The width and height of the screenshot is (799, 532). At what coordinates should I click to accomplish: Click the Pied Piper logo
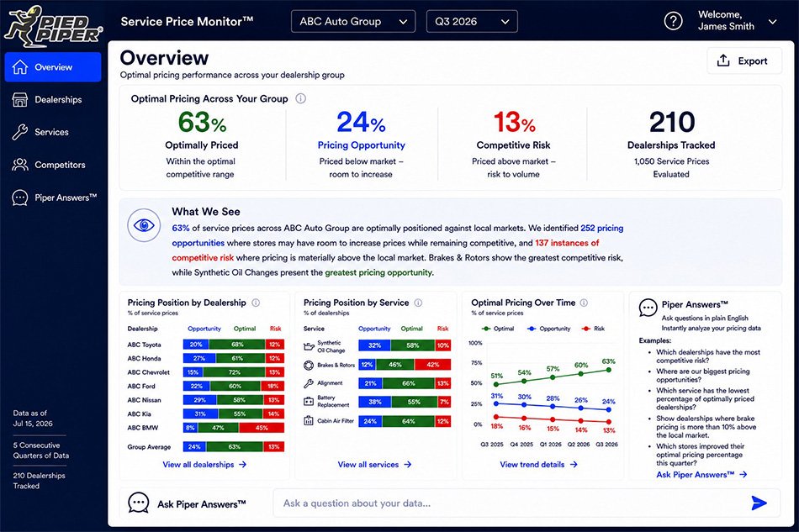53,25
